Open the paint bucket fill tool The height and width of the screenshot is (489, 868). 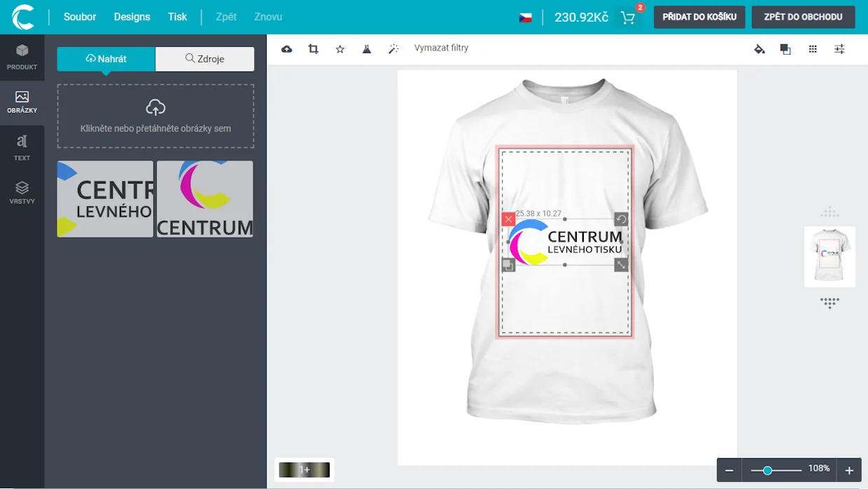coord(759,49)
